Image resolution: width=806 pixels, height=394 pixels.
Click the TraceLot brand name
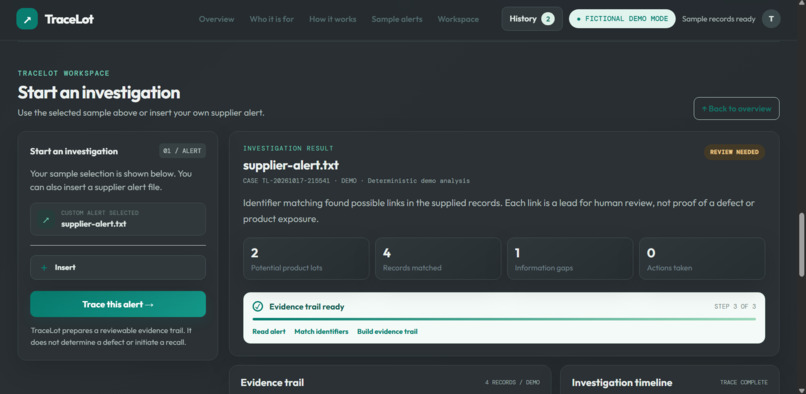coord(69,20)
